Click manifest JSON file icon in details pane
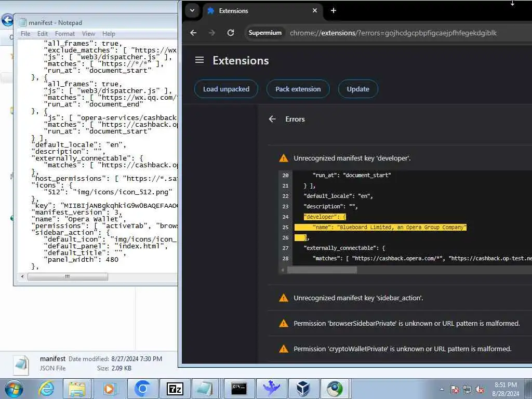Image resolution: width=532 pixels, height=399 pixels. pos(21,364)
